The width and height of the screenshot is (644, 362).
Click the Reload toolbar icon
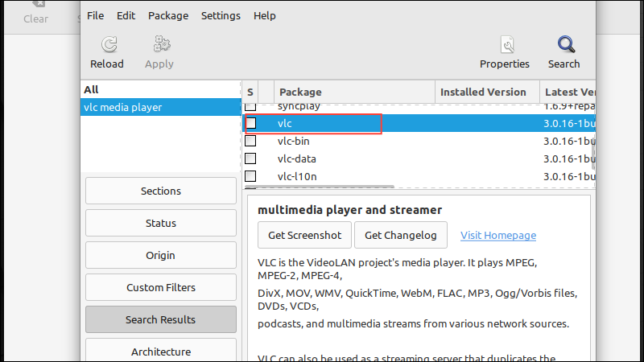coord(109,45)
